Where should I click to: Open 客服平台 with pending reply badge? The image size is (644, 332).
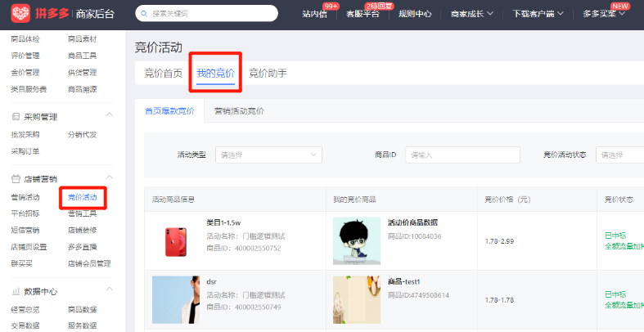(x=363, y=14)
